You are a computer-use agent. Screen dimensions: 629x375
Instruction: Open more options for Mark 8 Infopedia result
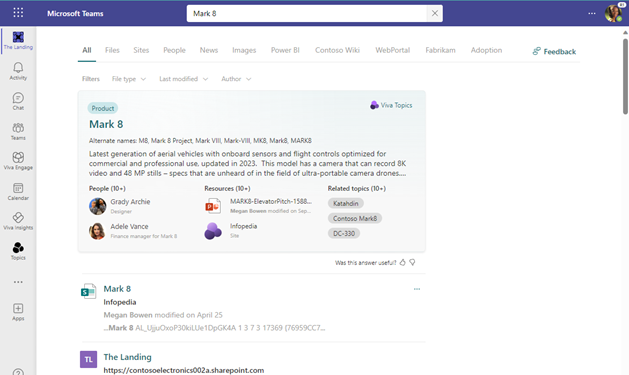(417, 289)
